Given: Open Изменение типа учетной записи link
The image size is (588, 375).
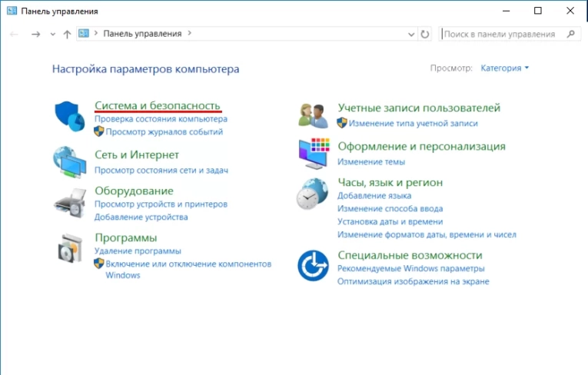Looking at the screenshot, I should [414, 124].
